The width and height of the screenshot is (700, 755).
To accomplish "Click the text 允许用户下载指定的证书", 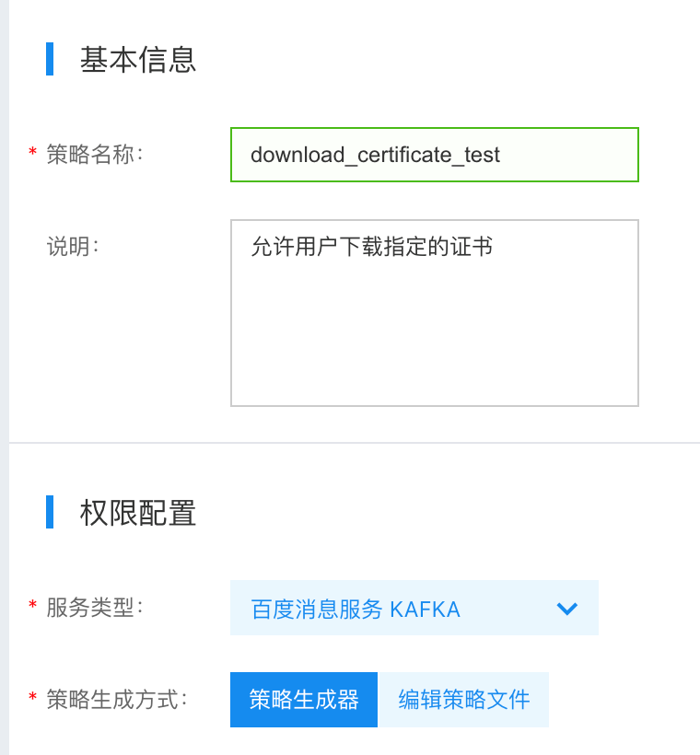I will 371,247.
